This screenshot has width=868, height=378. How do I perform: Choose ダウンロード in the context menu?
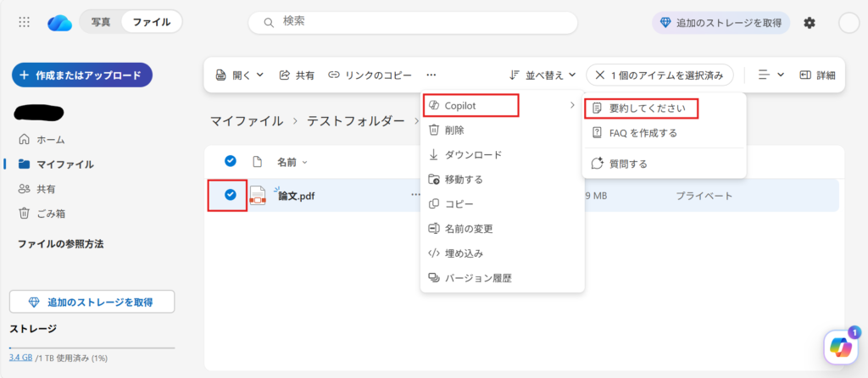coord(473,154)
